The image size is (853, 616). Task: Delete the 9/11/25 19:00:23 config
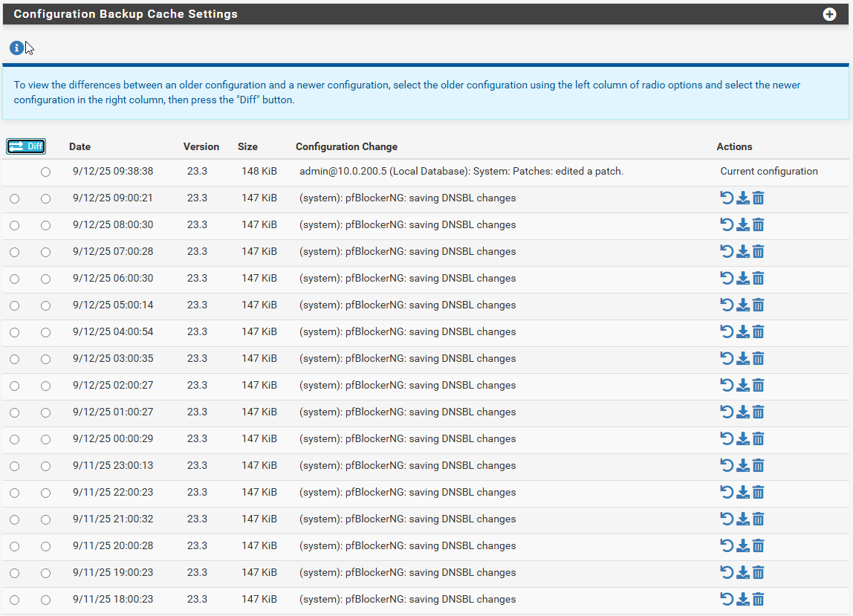pos(759,572)
